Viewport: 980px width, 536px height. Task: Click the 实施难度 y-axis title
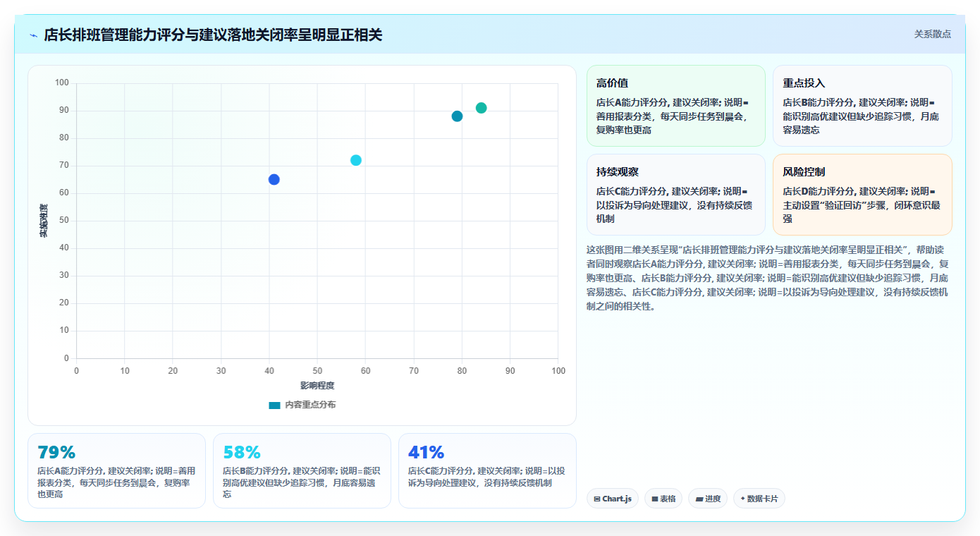coord(43,220)
